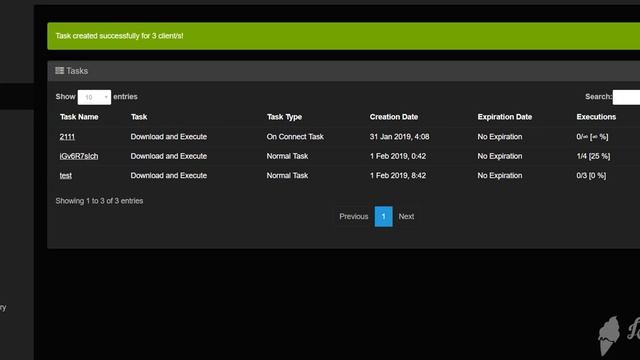Click the task created success message
This screenshot has height=360, width=640.
(x=119, y=36)
